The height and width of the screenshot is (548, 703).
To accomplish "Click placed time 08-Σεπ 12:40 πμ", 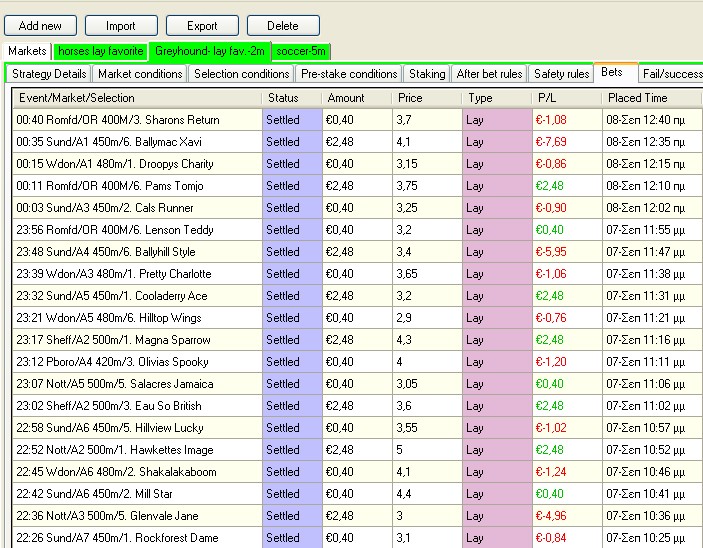I will [646, 120].
